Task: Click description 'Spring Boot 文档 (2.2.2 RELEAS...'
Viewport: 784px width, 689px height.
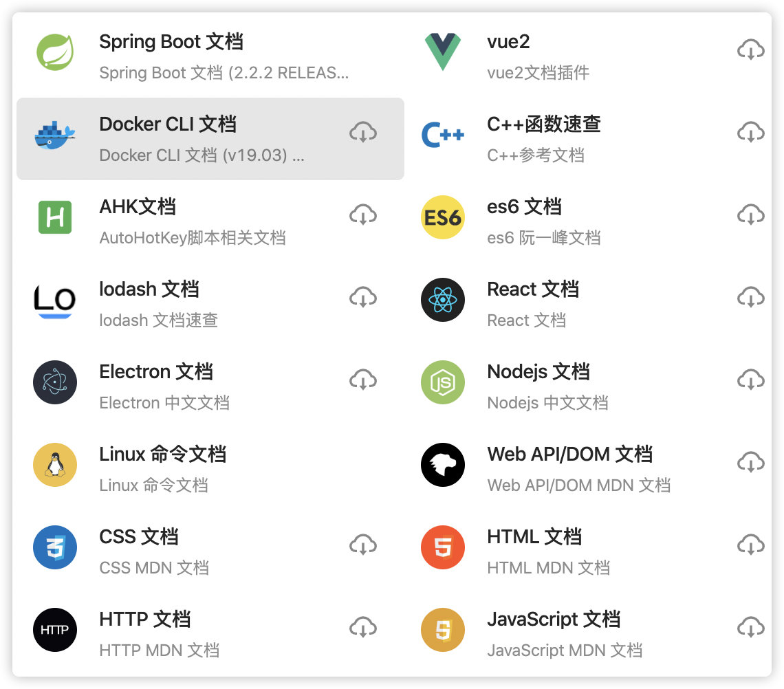Action: (x=224, y=72)
